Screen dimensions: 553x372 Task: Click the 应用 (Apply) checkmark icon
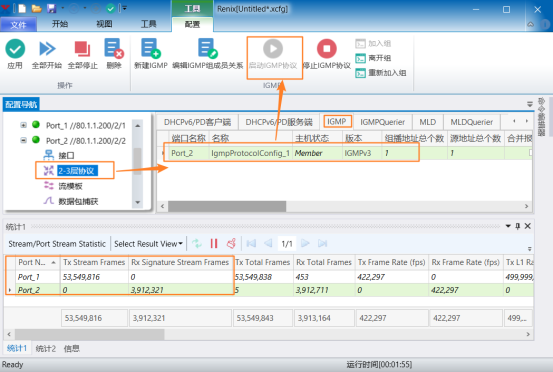15,49
